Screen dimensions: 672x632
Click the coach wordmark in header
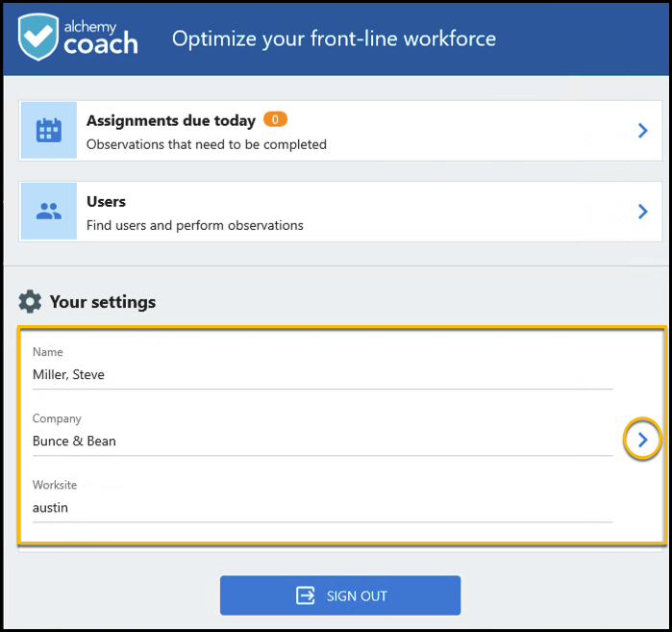click(100, 44)
